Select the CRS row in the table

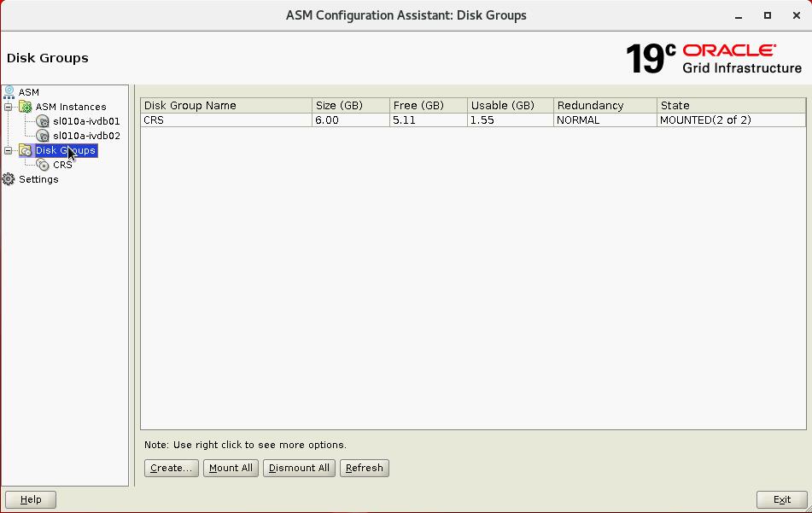[226, 120]
